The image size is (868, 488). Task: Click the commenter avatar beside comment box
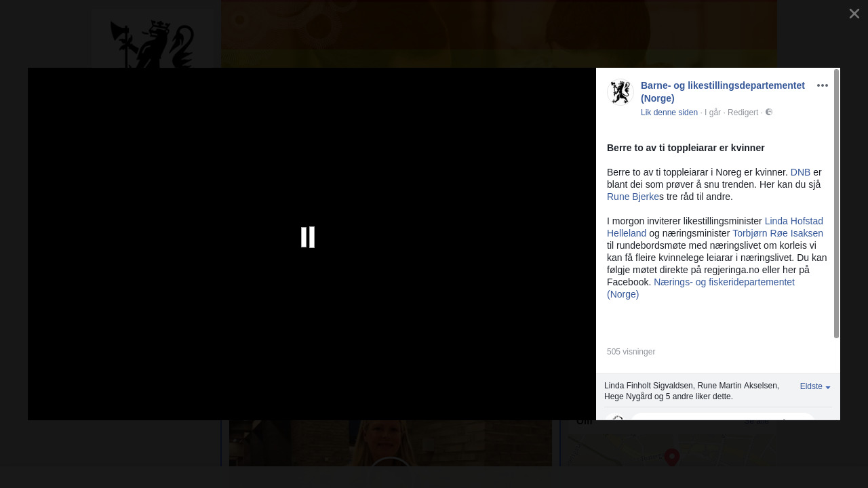point(616,417)
